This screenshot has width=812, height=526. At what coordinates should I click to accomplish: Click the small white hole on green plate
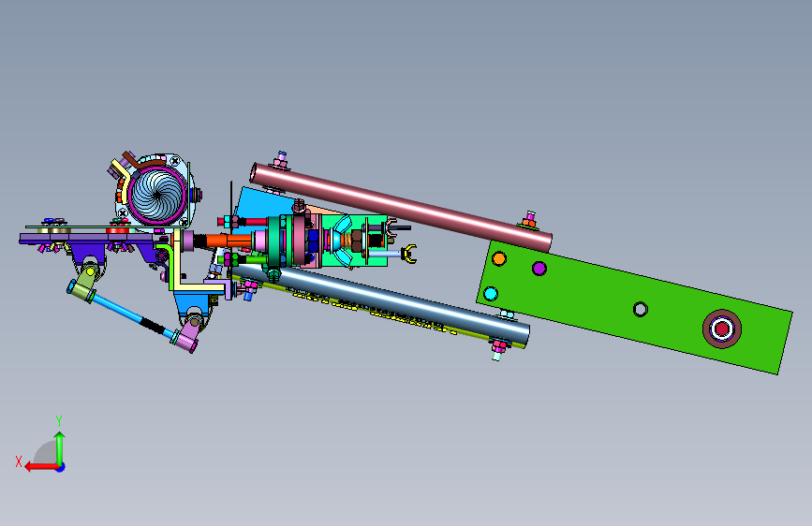(x=641, y=309)
